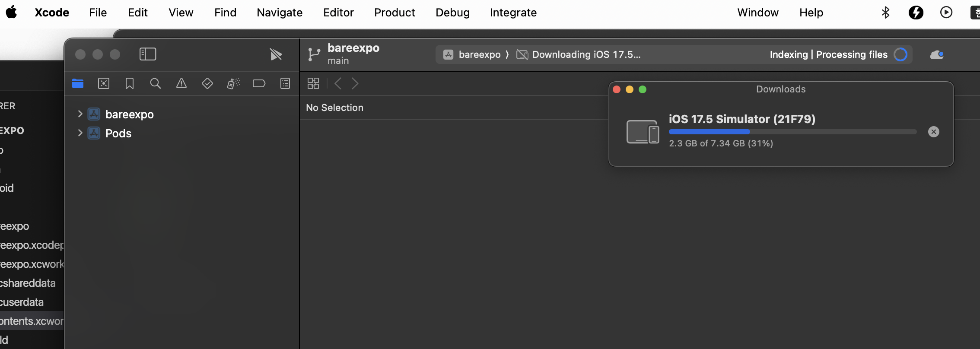Click the iOS 17.5 Simulator (21F79) title
Viewport: 980px width, 349px height.
(742, 119)
